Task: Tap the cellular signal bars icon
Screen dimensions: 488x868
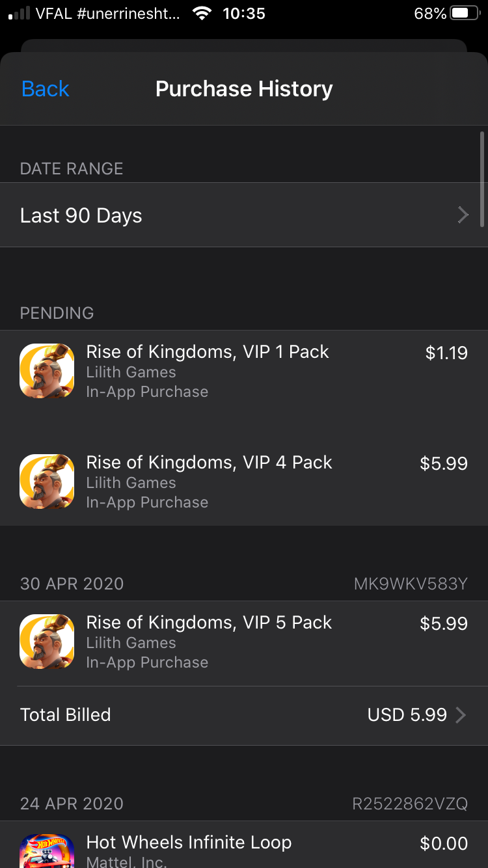Action: pos(19,14)
